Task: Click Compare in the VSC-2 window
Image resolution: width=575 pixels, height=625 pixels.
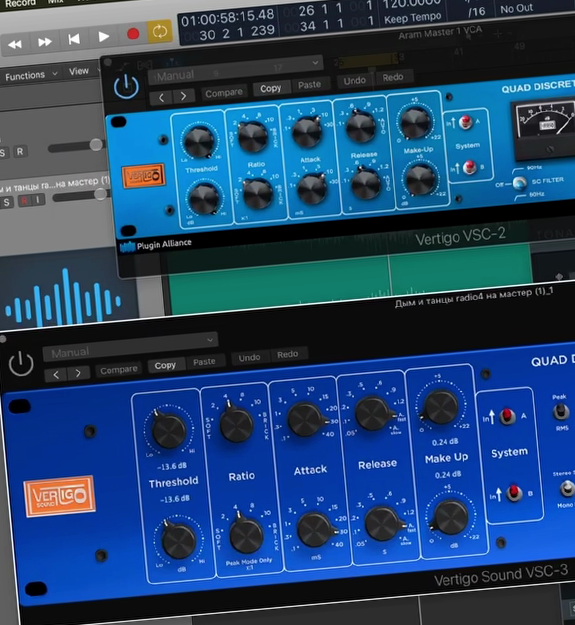Action: coord(224,93)
